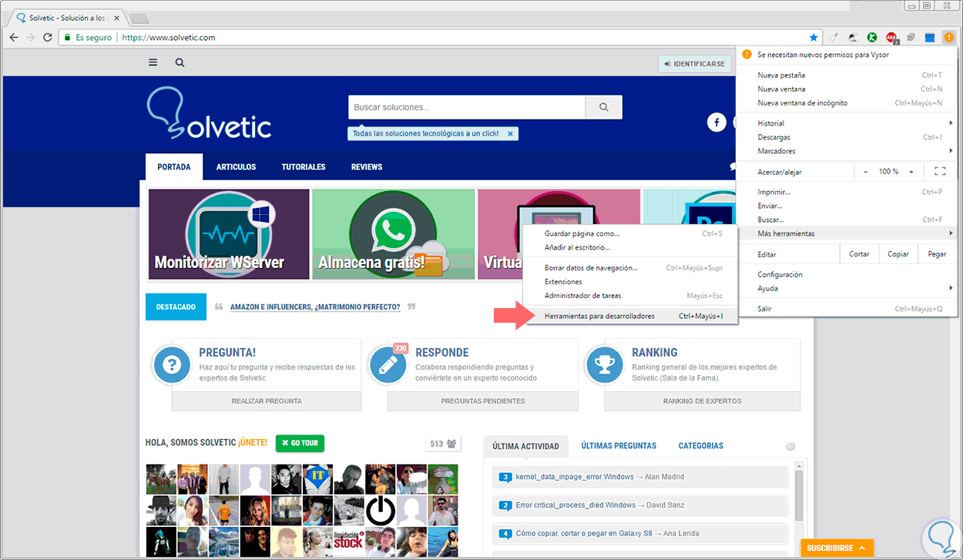This screenshot has width=963, height=560.
Task: Click the blue bookmark star in address bar
Action: (814, 37)
